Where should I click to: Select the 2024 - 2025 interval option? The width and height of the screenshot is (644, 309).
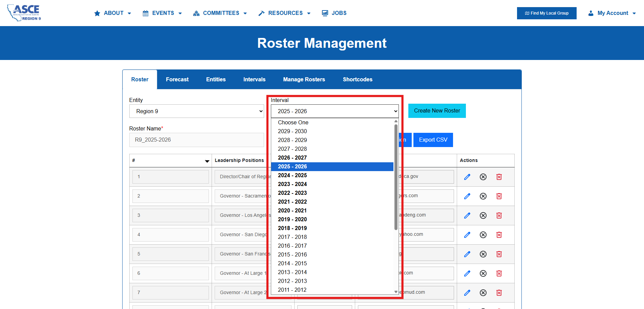click(x=332, y=175)
